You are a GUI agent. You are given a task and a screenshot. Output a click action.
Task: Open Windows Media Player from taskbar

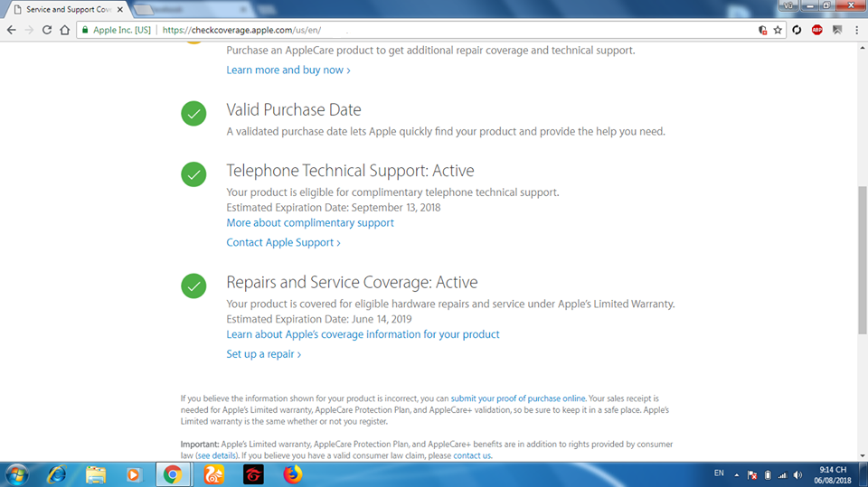[x=134, y=475]
